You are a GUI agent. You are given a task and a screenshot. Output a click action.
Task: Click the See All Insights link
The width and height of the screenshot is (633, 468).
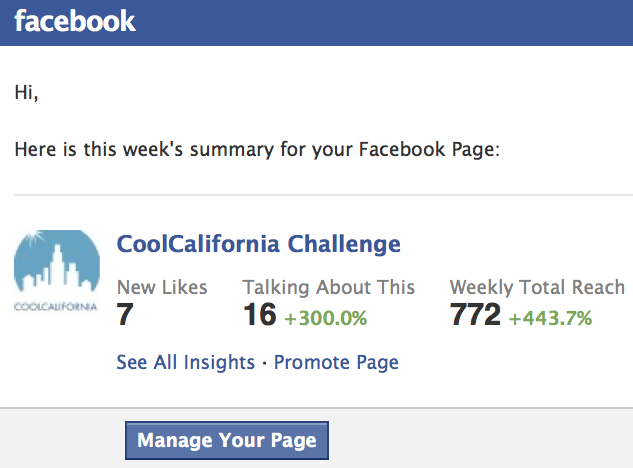pos(185,362)
